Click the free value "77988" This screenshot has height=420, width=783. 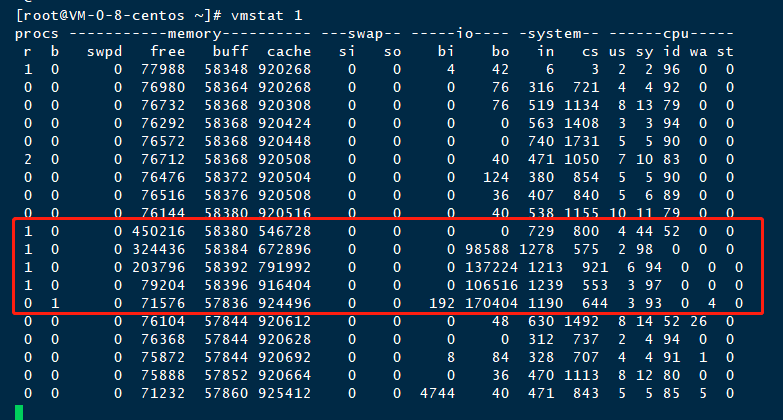[163, 69]
